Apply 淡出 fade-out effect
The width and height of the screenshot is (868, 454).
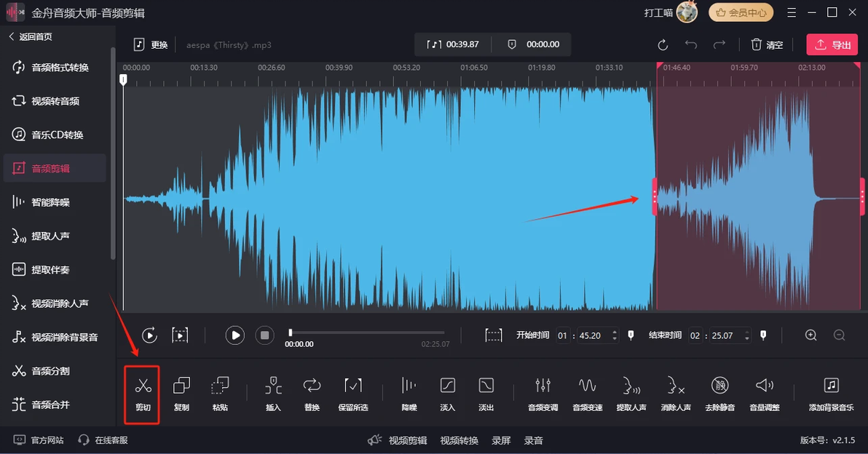(x=486, y=393)
